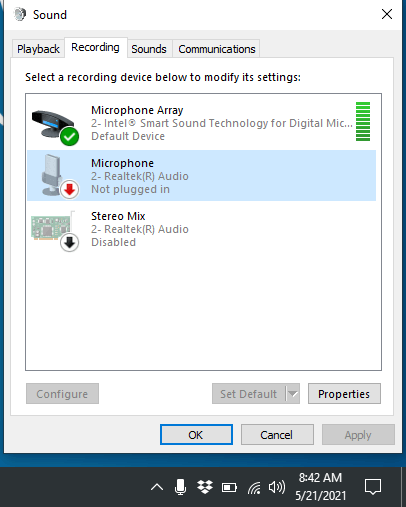The width and height of the screenshot is (406, 507).
Task: Open the Dropbox tray icon
Action: (x=205, y=487)
